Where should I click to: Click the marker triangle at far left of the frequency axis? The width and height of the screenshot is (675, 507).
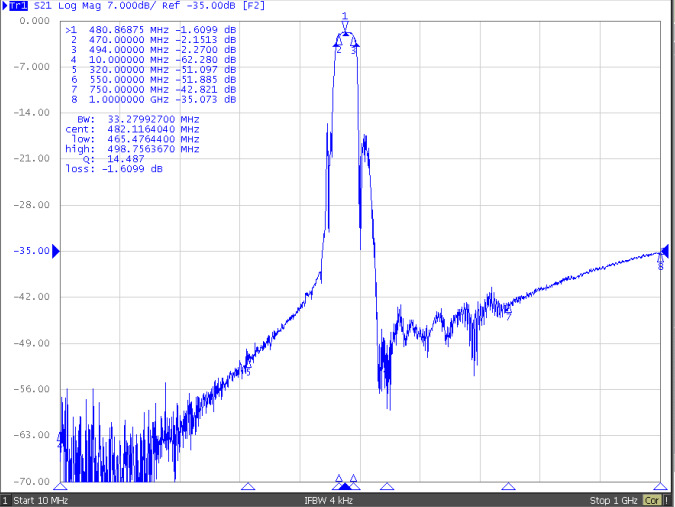point(61,486)
